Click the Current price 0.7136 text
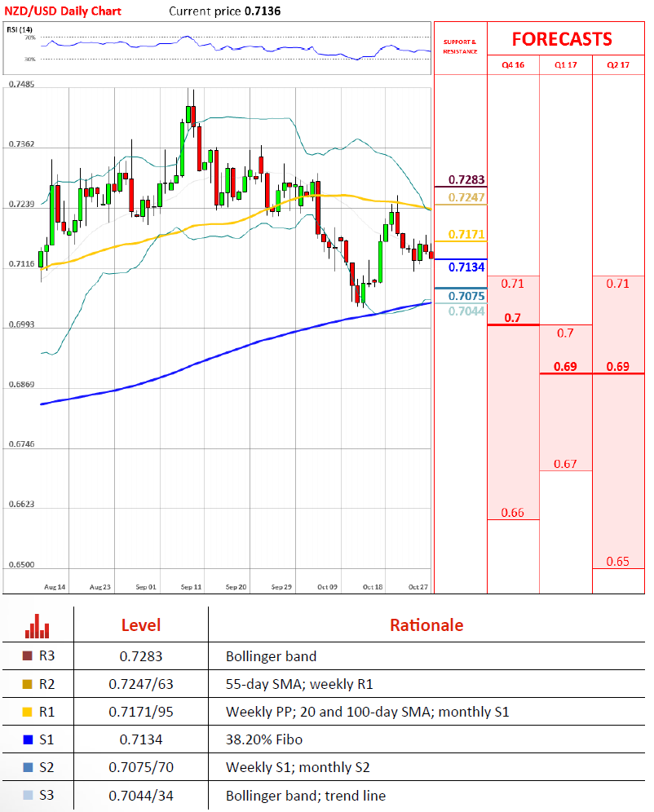 tap(225, 11)
